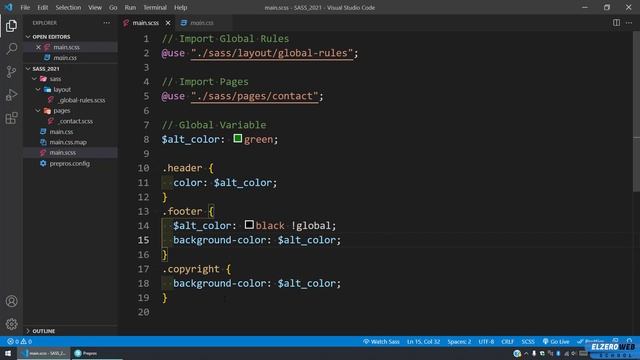
Task: Open the Search view in activity bar
Action: pos(11,49)
